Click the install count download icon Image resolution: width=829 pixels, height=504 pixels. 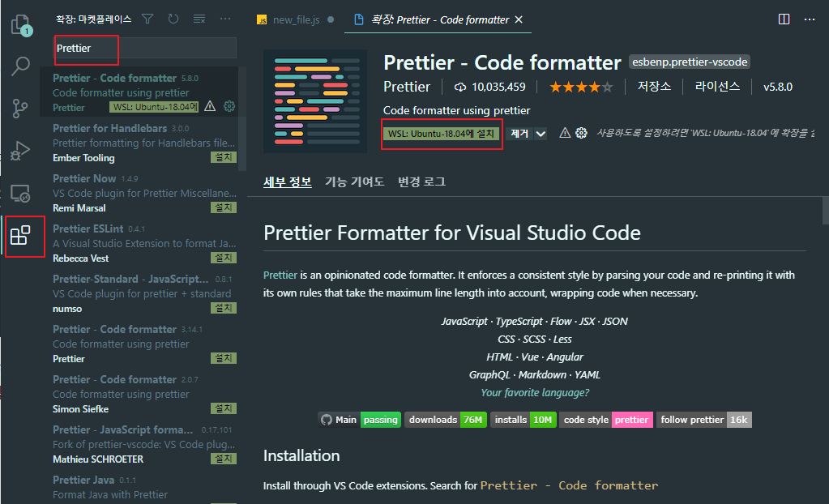[460, 87]
